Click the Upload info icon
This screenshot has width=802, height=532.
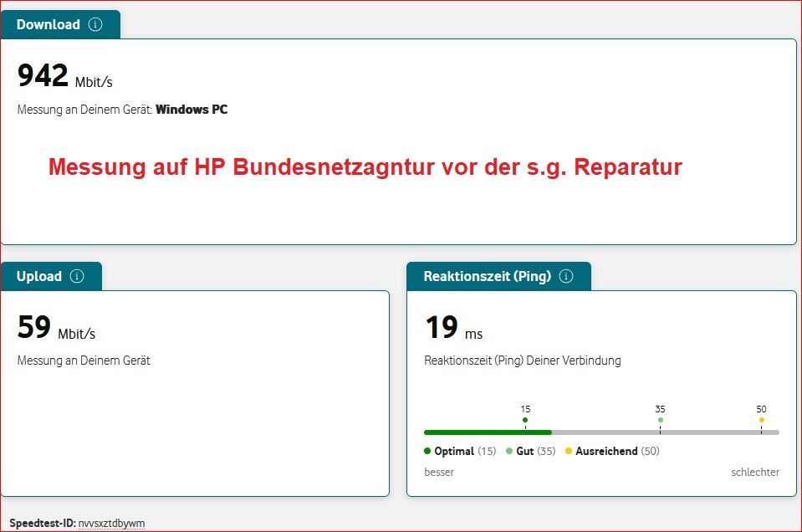[x=79, y=276]
